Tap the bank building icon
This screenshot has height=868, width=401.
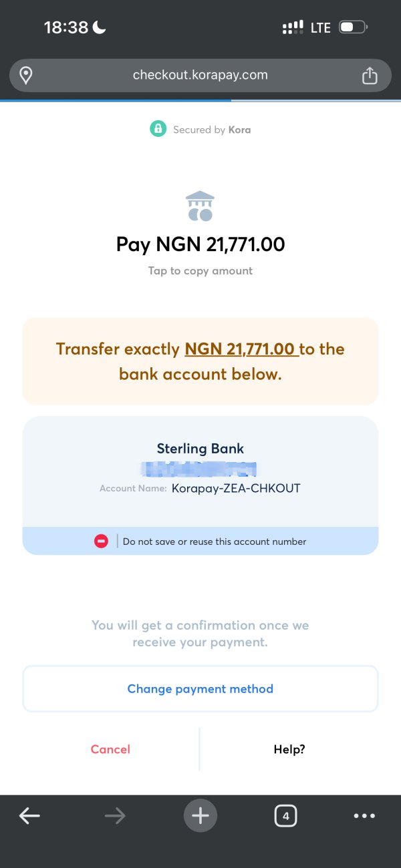coord(200,206)
